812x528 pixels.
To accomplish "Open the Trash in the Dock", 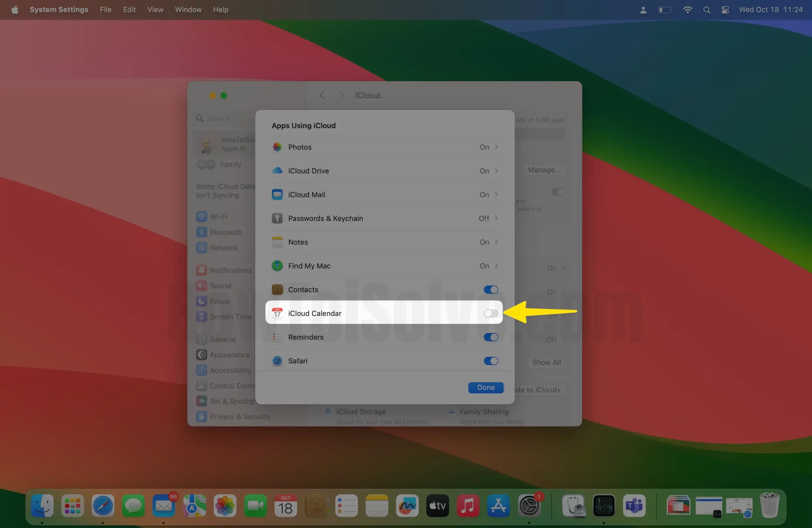I will (770, 505).
